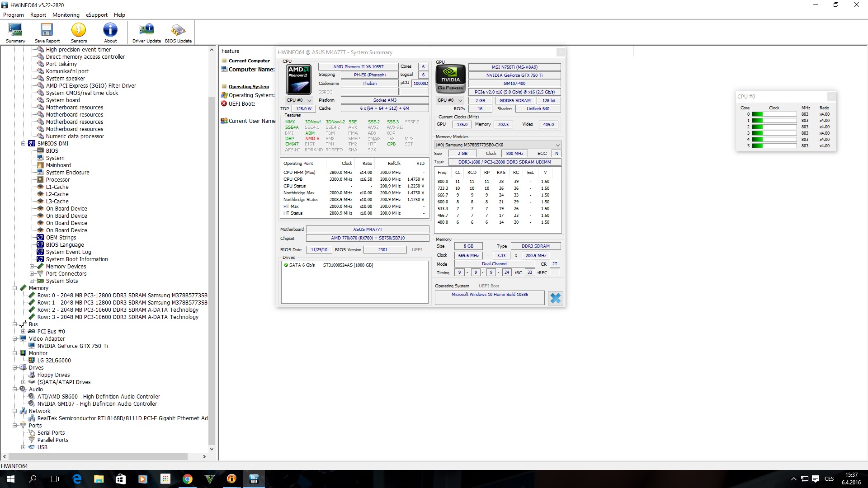This screenshot has height=488, width=868.
Task: Click the Current Computer link
Action: click(249, 61)
